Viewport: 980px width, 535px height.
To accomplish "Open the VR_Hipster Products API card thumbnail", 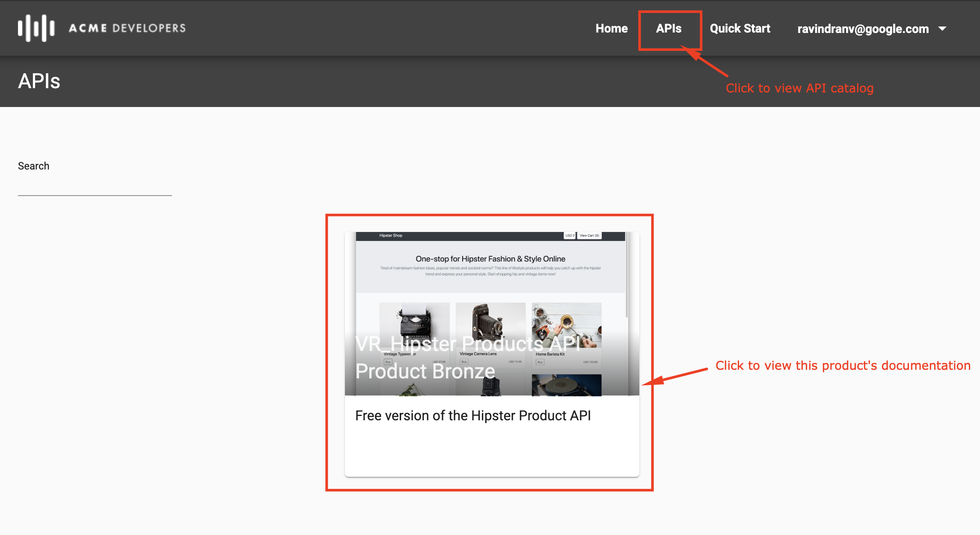I will point(492,314).
